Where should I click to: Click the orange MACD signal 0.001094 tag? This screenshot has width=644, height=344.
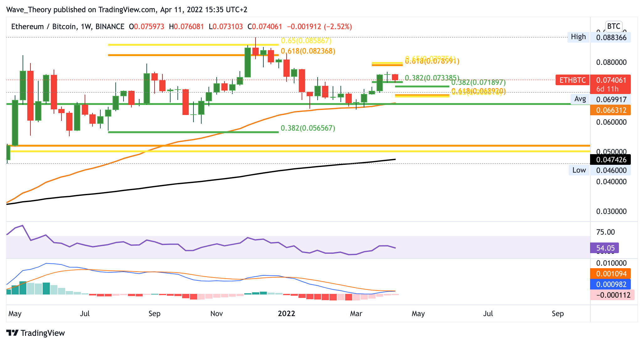click(x=611, y=274)
